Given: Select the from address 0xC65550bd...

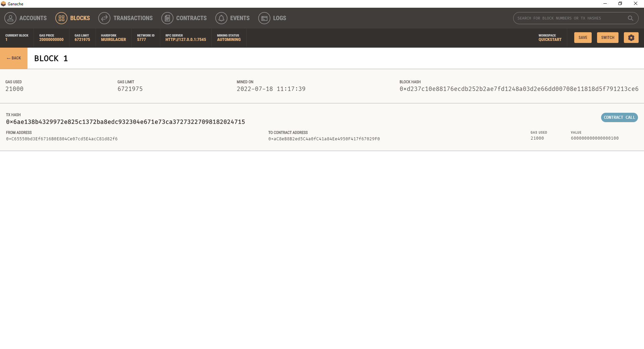Looking at the screenshot, I should (x=62, y=139).
